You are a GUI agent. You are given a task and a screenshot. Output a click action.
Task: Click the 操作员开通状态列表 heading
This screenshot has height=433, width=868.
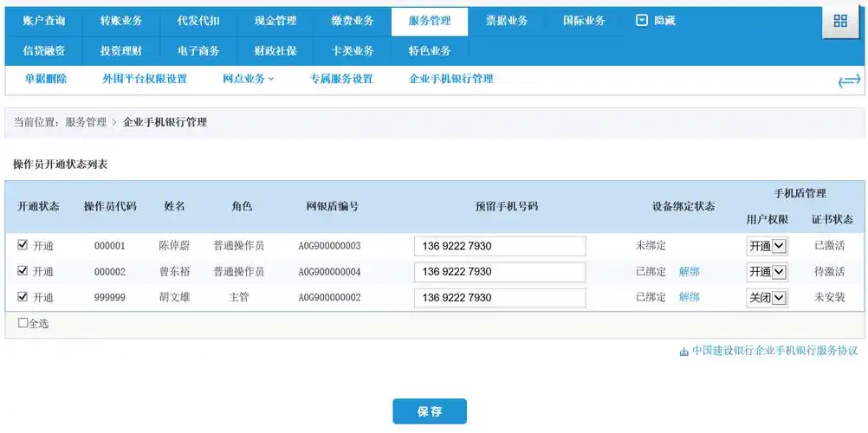tap(61, 165)
